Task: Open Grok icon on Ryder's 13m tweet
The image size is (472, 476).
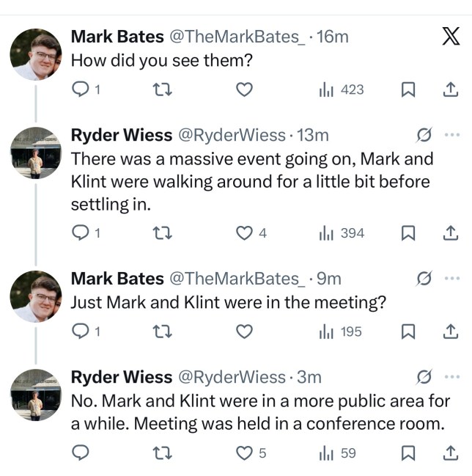Action: [x=423, y=135]
